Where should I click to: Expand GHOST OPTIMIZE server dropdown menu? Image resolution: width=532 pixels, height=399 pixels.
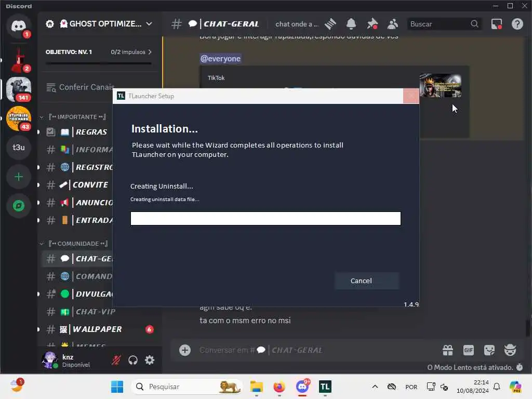pos(149,24)
